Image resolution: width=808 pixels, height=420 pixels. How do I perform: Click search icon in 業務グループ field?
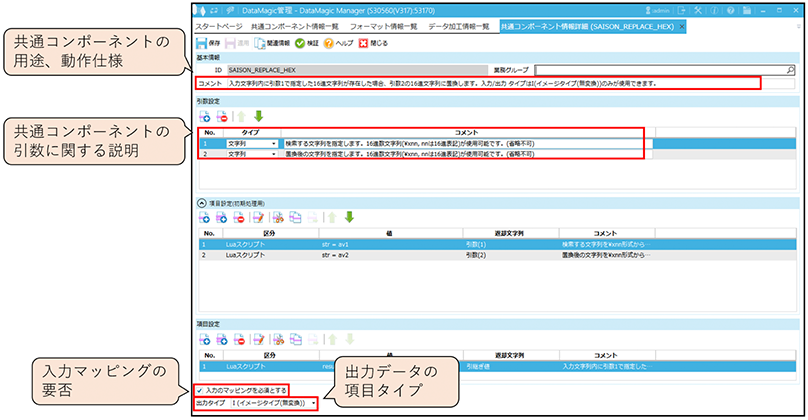790,71
